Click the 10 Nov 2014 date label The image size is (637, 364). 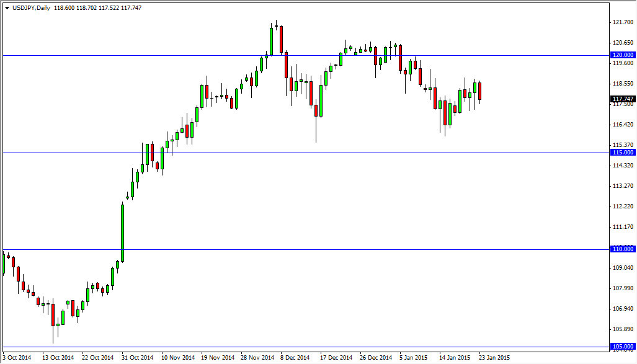[178, 358]
